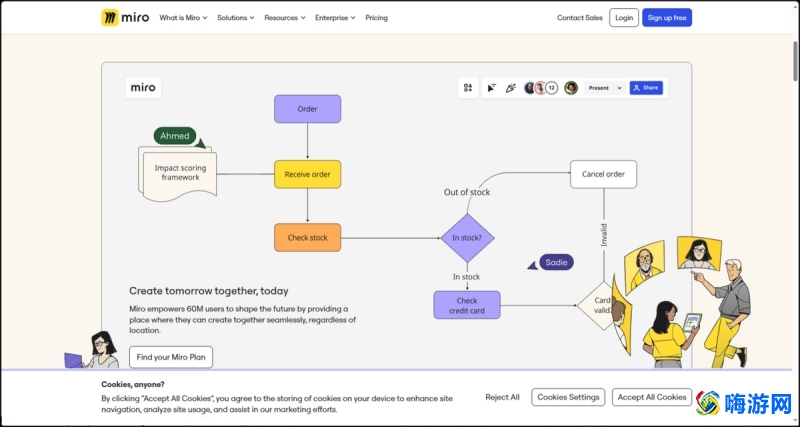This screenshot has width=800, height=427.
Task: Click Contact Sales link
Action: 580,17
